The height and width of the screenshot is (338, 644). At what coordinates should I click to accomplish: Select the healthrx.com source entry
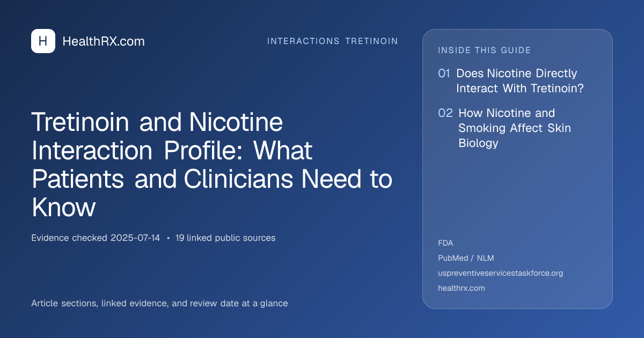[x=462, y=288]
